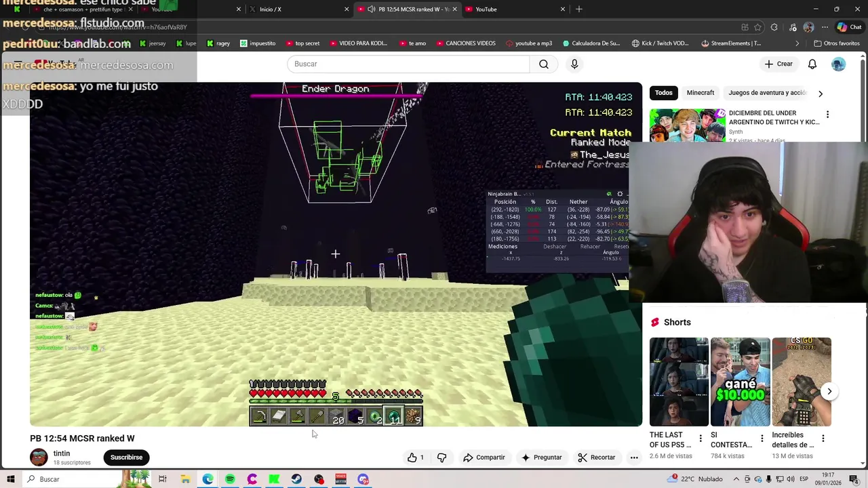The width and height of the screenshot is (868, 488).
Task: Close the Inicio / X tab
Action: [x=347, y=9]
